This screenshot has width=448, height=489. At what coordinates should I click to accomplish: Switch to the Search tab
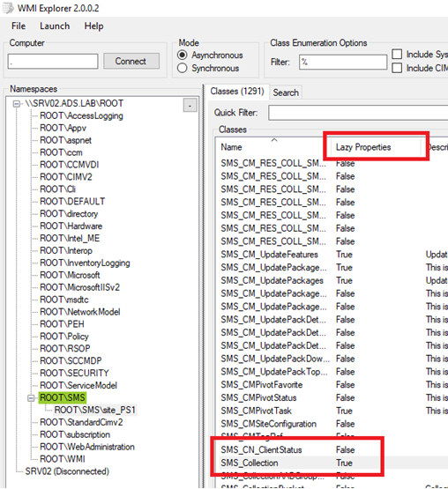[x=286, y=93]
